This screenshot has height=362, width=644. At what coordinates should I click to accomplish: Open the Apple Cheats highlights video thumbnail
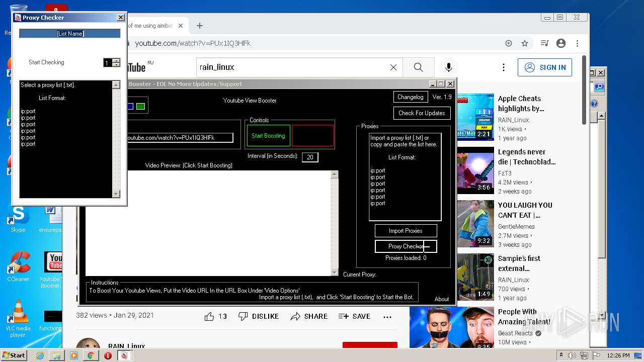475,117
